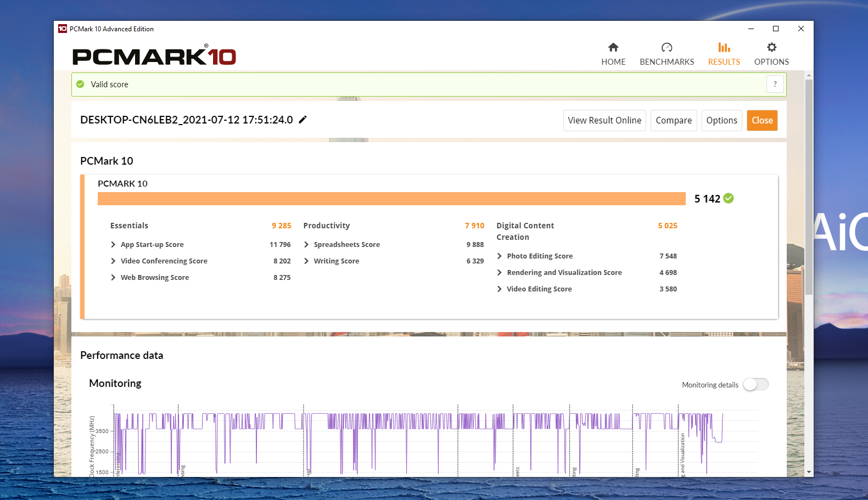Viewport: 868px width, 500px height.
Task: Click View Result Online button
Action: 604,120
